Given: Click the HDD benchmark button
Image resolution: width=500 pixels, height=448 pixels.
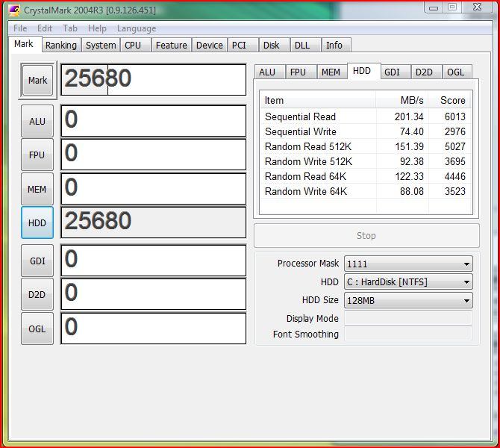Looking at the screenshot, I should (x=37, y=223).
